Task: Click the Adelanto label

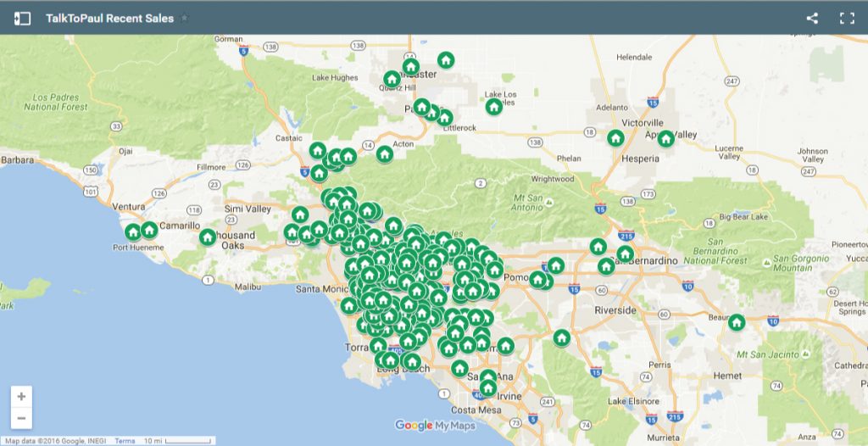Action: click(612, 108)
